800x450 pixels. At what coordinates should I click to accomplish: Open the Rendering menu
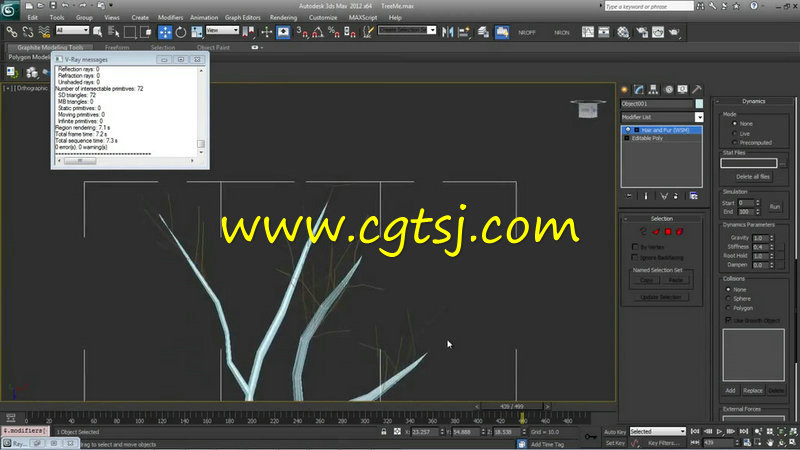coord(283,17)
